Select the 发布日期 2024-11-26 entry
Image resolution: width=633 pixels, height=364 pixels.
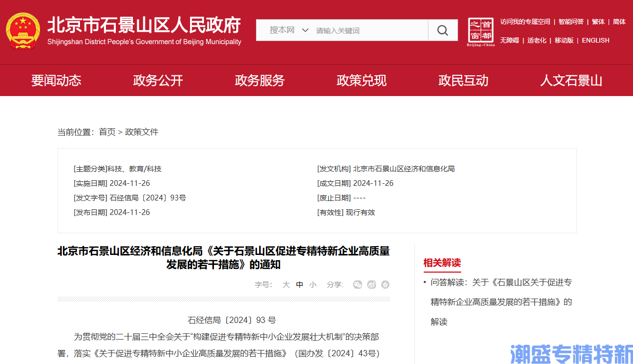click(112, 212)
